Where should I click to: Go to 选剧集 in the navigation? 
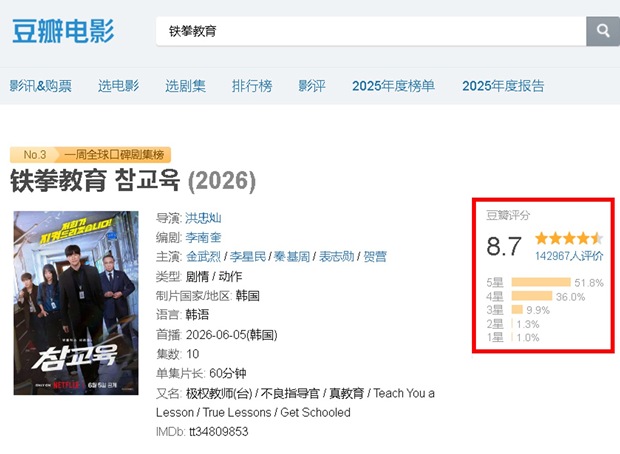pos(185,86)
